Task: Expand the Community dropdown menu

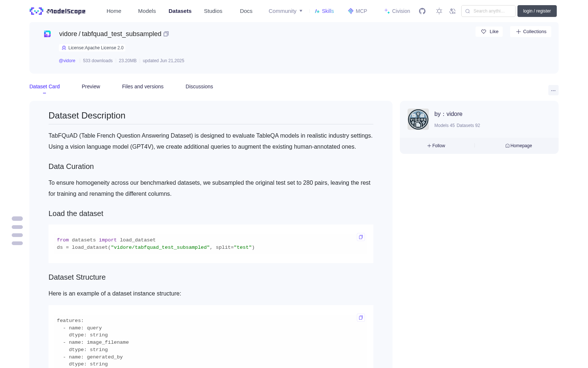Action: 286,11
